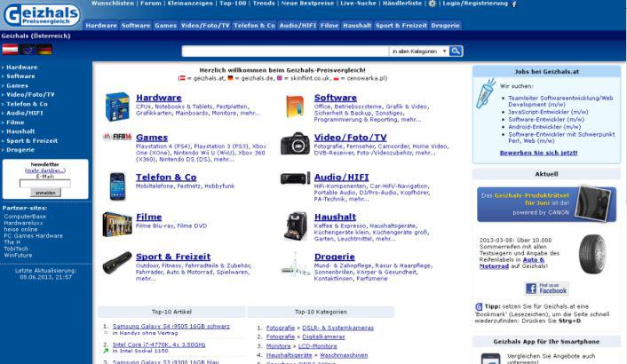Click 'Bewerben Sie sich jetzt!' link
The image size is (627, 364).
(538, 153)
